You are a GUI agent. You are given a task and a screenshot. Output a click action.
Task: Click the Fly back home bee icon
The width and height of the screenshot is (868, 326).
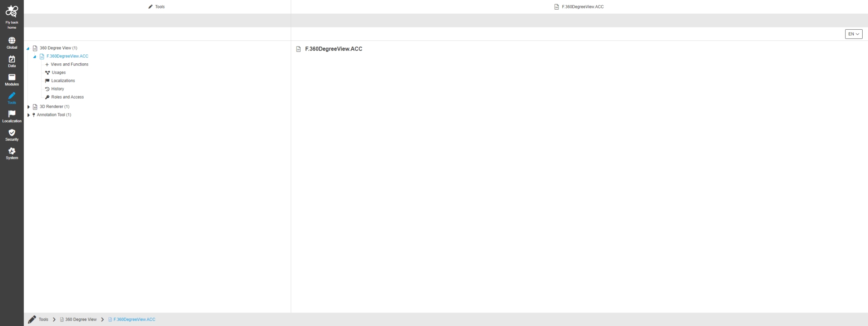click(12, 11)
